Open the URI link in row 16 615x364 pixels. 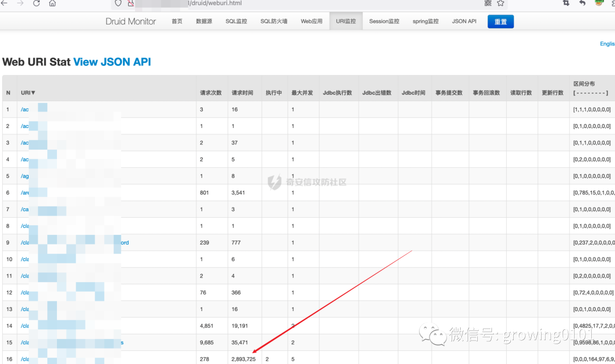tap(24, 359)
